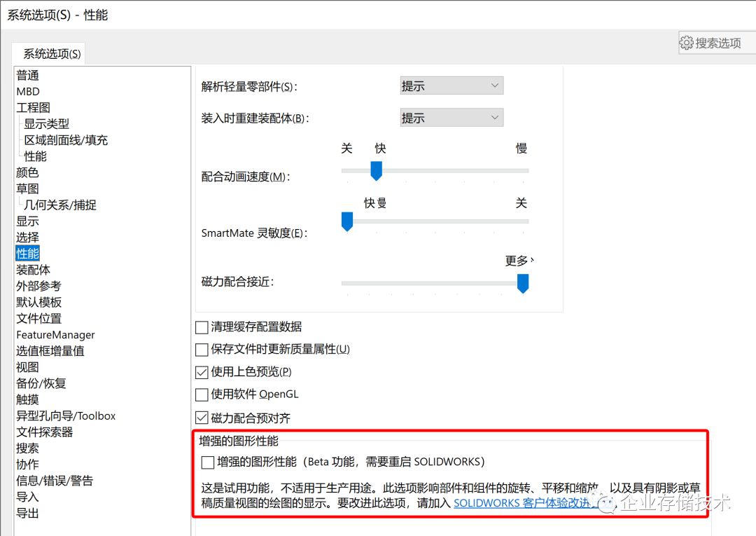This screenshot has height=536, width=756.
Task: Enable 使用软件 OpenGL option
Action: (201, 394)
